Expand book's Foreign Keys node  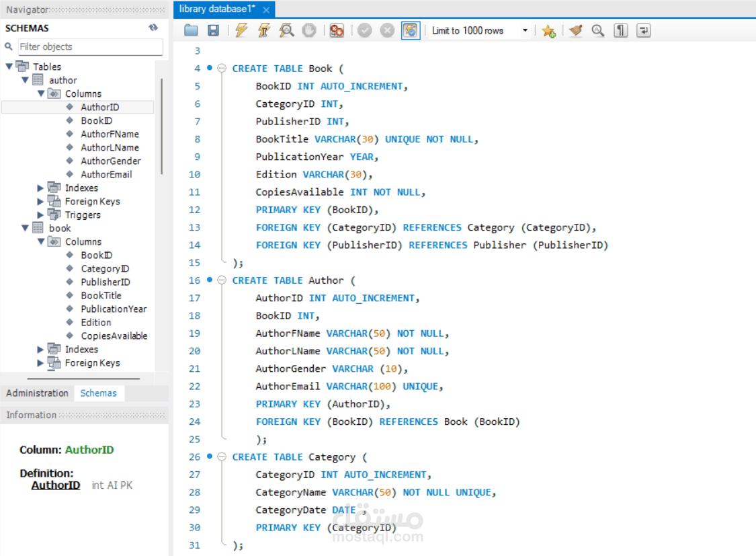tap(40, 363)
